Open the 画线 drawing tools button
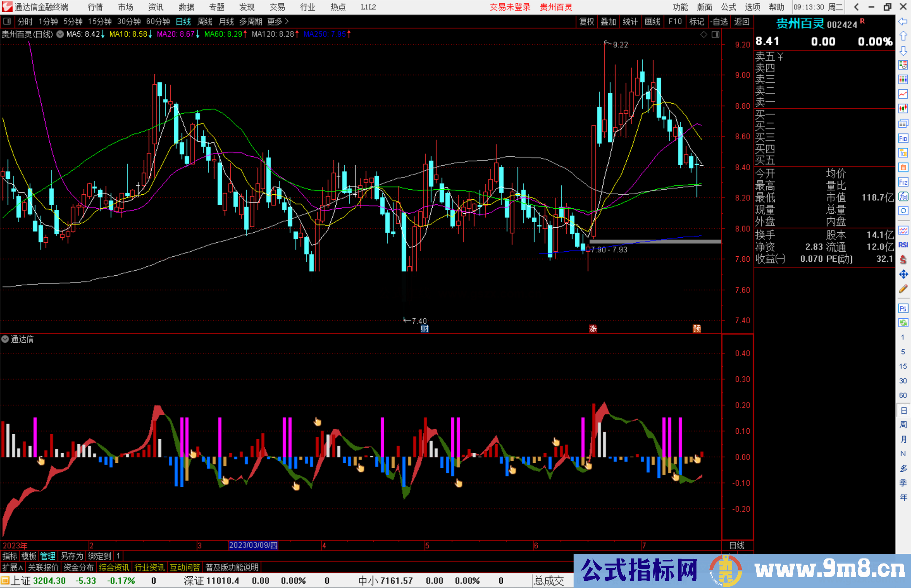911x588 pixels. (653, 21)
